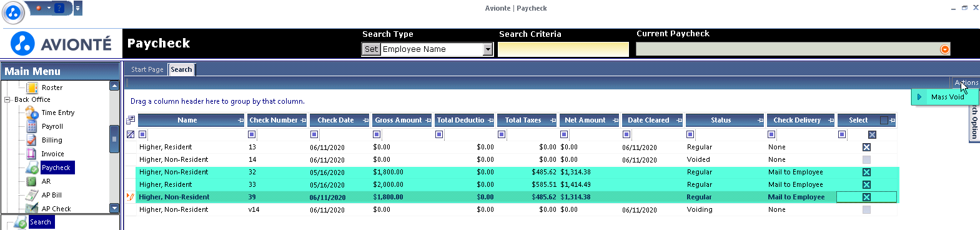Uncheck Select box for check number 32
980x230 pixels.
click(x=866, y=172)
